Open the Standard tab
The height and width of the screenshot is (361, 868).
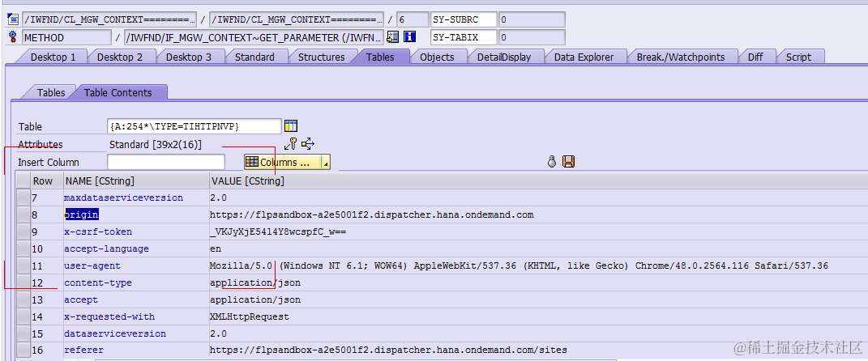point(254,57)
